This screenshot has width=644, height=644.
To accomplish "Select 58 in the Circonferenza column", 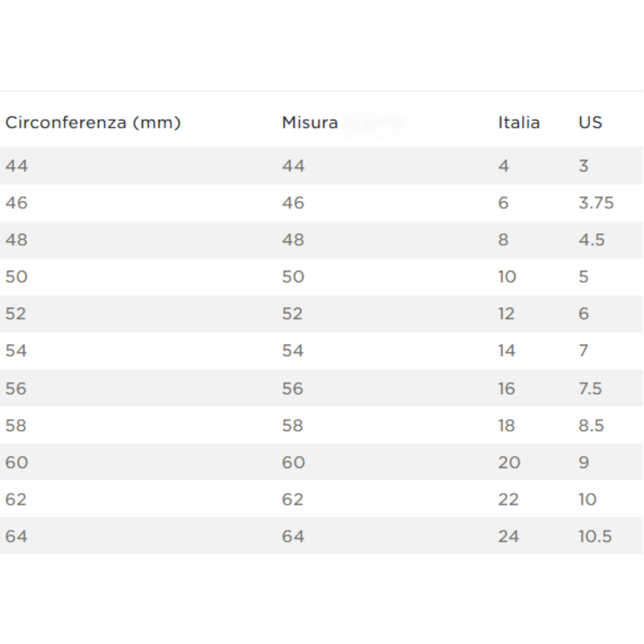I will [17, 426].
